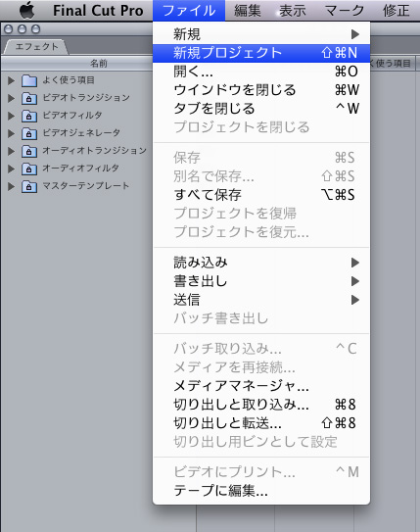Select the よく使う項目 folder icon

click(29, 80)
